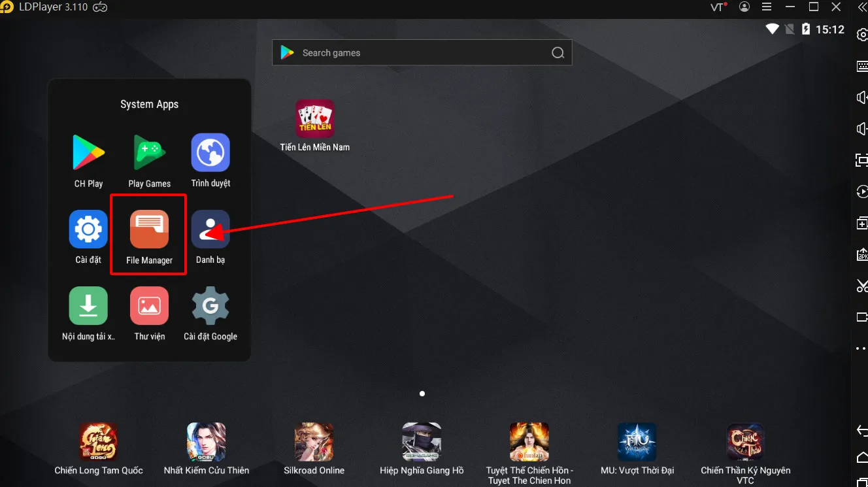Click the System Apps folder title

click(149, 105)
